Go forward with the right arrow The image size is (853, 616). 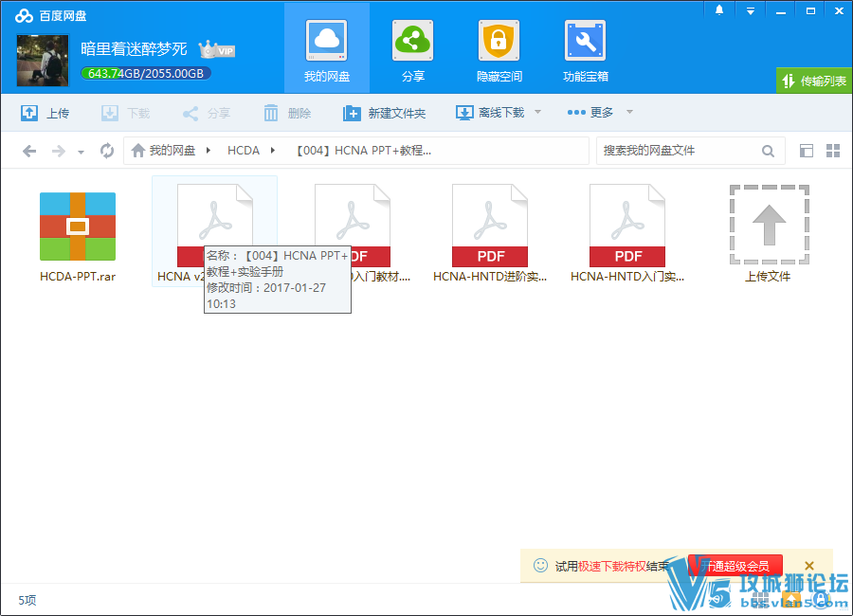pos(58,151)
